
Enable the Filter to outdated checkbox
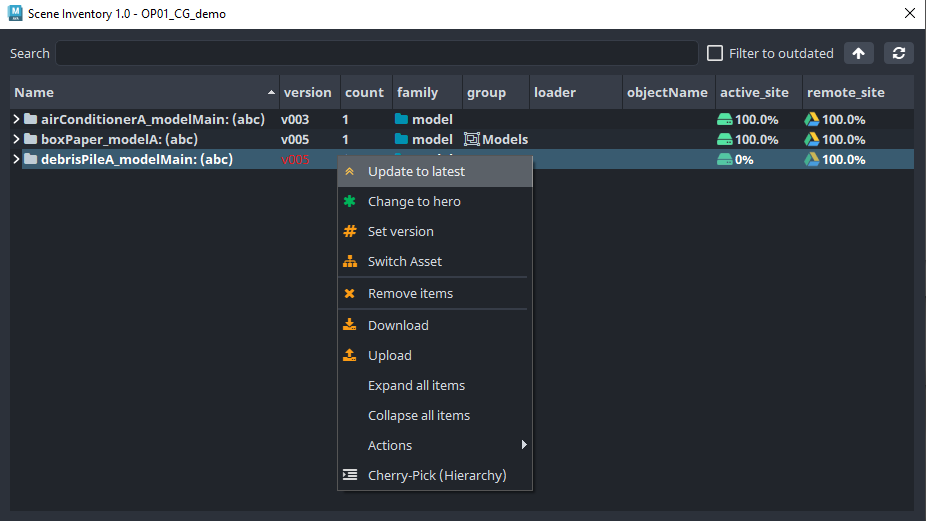715,53
